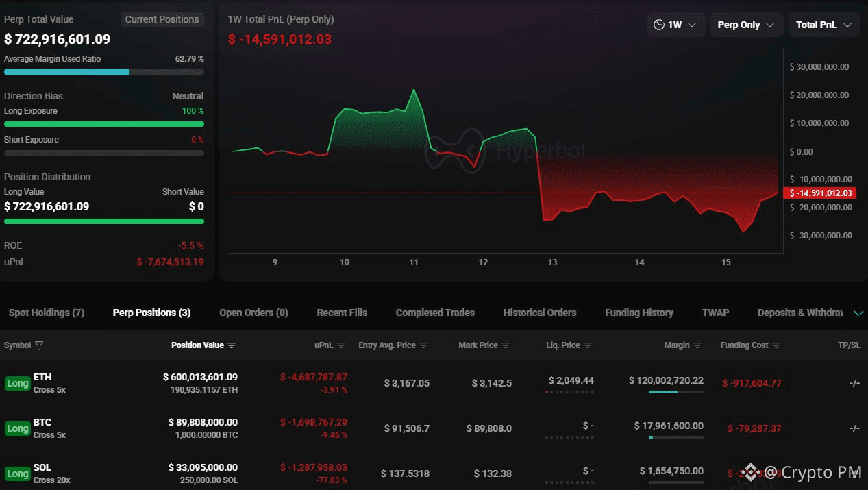Select the Long badge on the ETH position

[x=17, y=383]
